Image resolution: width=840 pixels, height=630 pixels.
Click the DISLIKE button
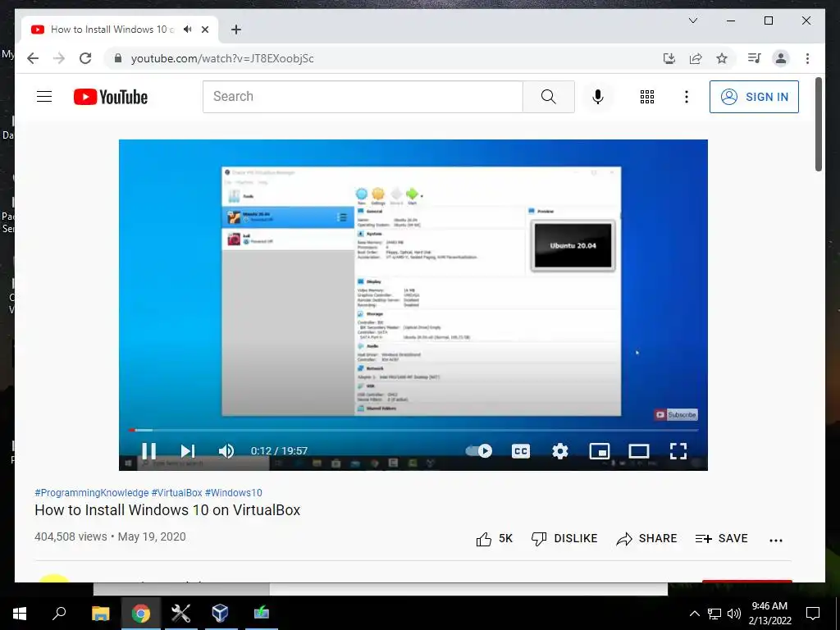pyautogui.click(x=564, y=538)
